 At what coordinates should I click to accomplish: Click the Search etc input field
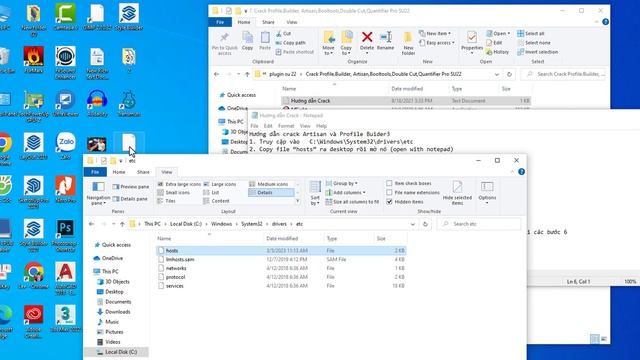coord(479,224)
